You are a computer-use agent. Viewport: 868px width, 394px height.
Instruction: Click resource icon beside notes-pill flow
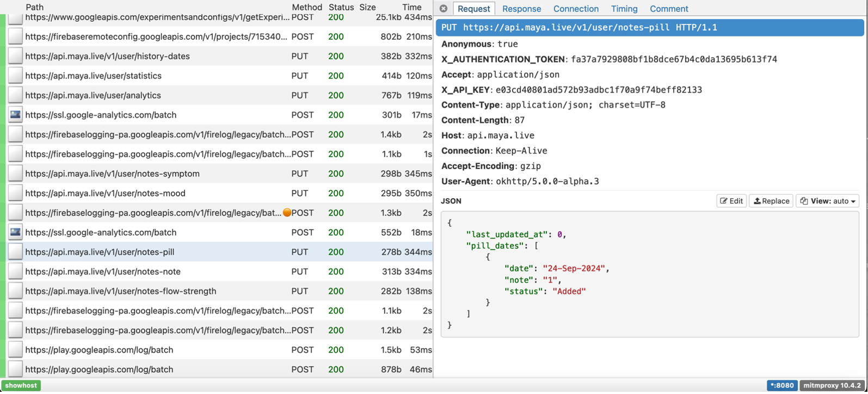tap(15, 252)
